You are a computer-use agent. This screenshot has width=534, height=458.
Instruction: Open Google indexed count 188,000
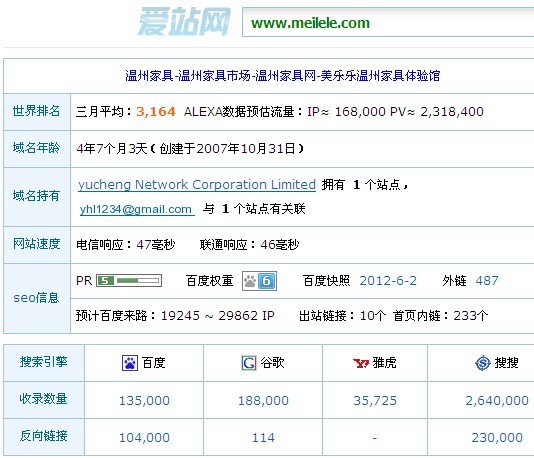coord(263,400)
